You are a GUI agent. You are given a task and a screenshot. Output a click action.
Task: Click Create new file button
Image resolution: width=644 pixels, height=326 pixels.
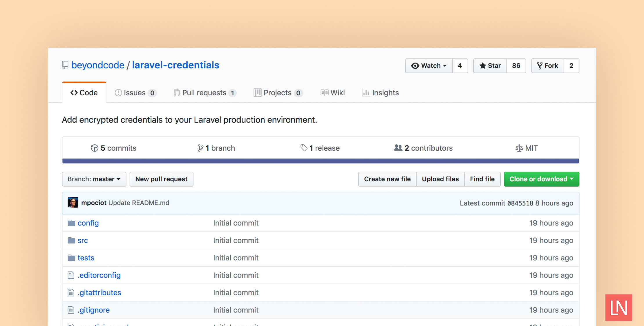pos(387,179)
